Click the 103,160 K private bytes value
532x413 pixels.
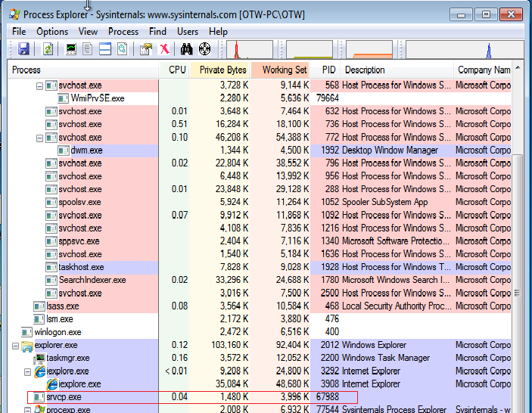(x=230, y=345)
